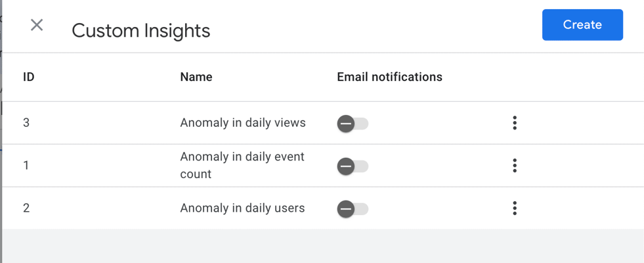Click the ID column header
The width and height of the screenshot is (644, 263).
pos(28,77)
